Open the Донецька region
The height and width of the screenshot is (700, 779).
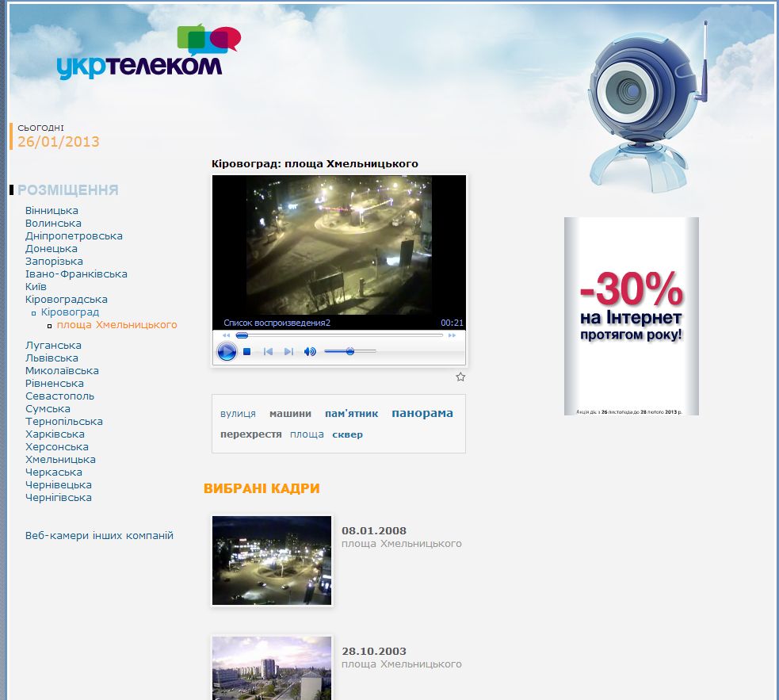pyautogui.click(x=52, y=249)
